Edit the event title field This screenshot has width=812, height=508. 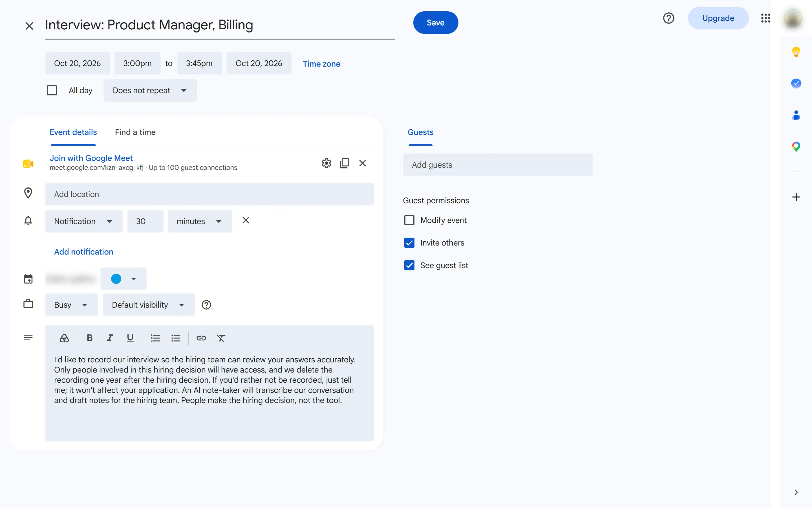click(x=220, y=25)
